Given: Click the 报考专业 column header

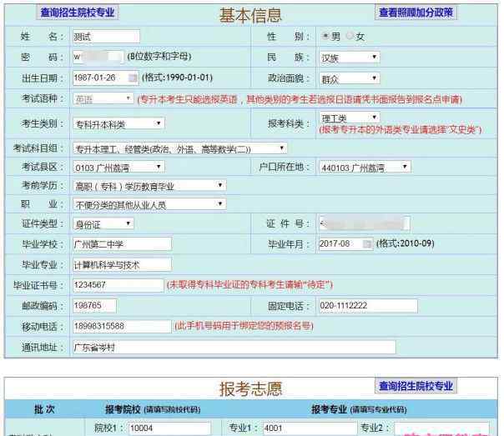Looking at the screenshot, I should click(359, 409).
